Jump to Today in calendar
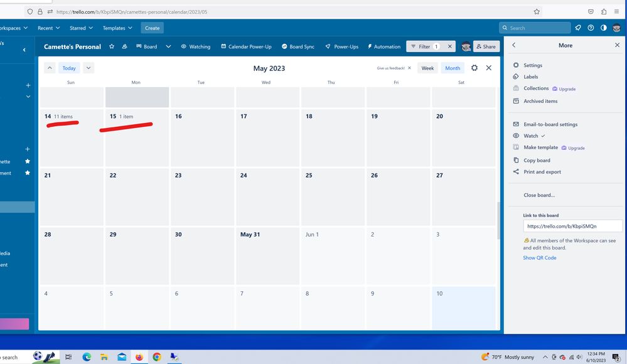627x364 pixels. [x=69, y=68]
